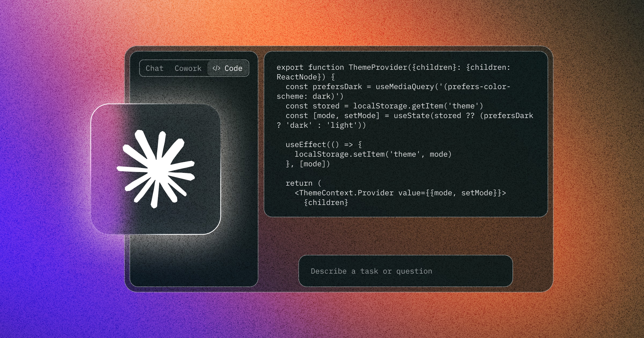Click the "}, [mode])" line
This screenshot has height=338, width=644.
pyautogui.click(x=308, y=164)
